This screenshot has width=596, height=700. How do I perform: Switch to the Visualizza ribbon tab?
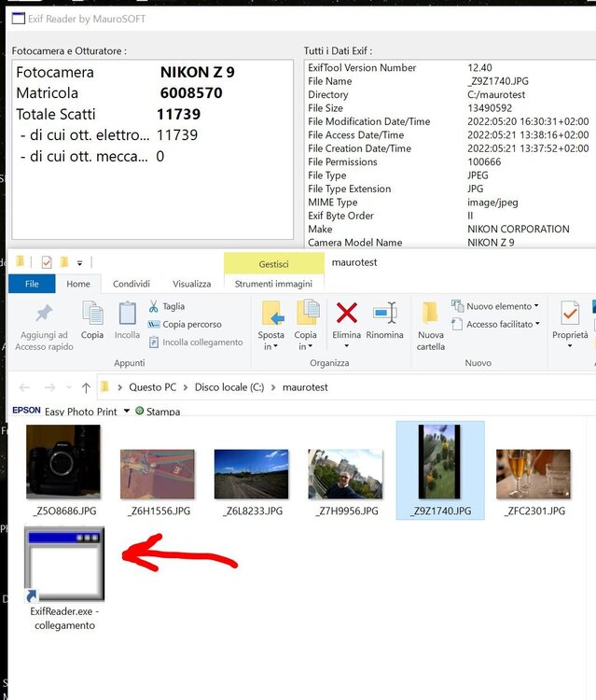[x=192, y=284]
